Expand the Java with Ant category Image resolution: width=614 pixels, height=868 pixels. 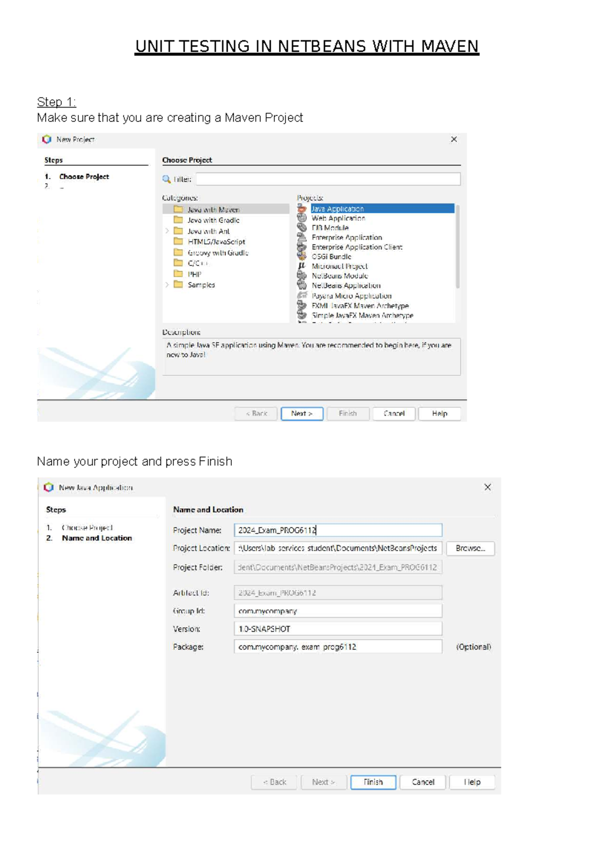click(x=167, y=231)
